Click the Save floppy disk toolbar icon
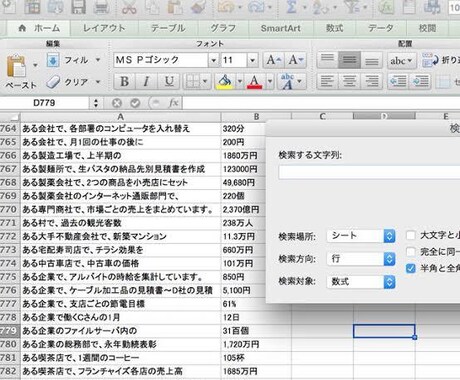The height and width of the screenshot is (380, 460). 78,7
